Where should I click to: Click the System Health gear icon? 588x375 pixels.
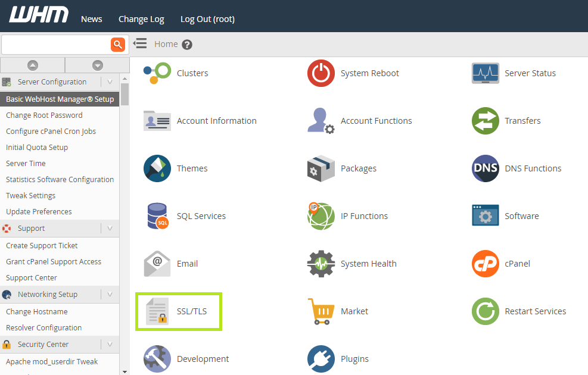click(321, 264)
